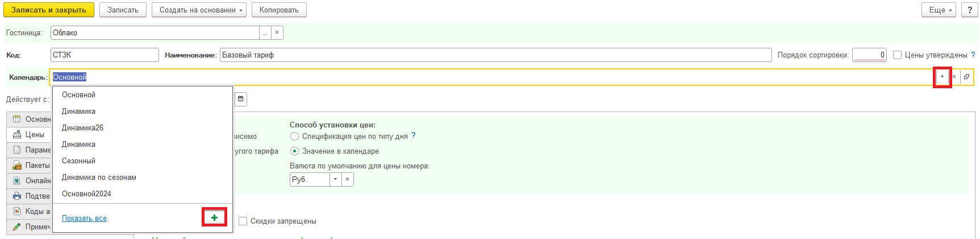
Task: Choose Основной in the calendar list
Action: coord(143,95)
